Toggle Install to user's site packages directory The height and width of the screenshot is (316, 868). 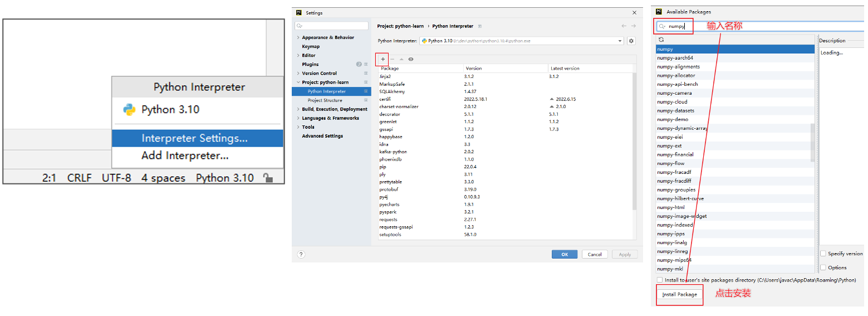pyautogui.click(x=660, y=280)
